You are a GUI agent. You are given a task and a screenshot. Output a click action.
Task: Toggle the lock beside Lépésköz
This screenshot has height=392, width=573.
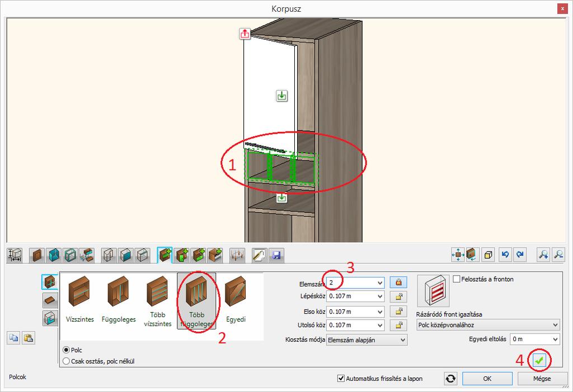coord(398,296)
